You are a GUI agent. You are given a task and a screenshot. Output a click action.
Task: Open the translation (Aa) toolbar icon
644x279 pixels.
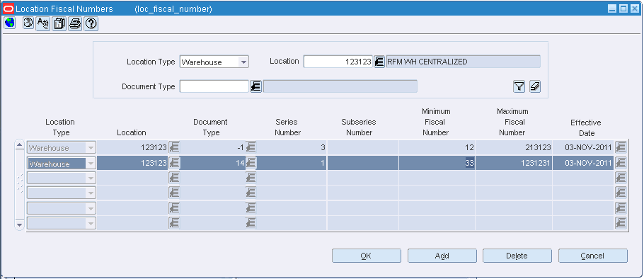(42, 24)
